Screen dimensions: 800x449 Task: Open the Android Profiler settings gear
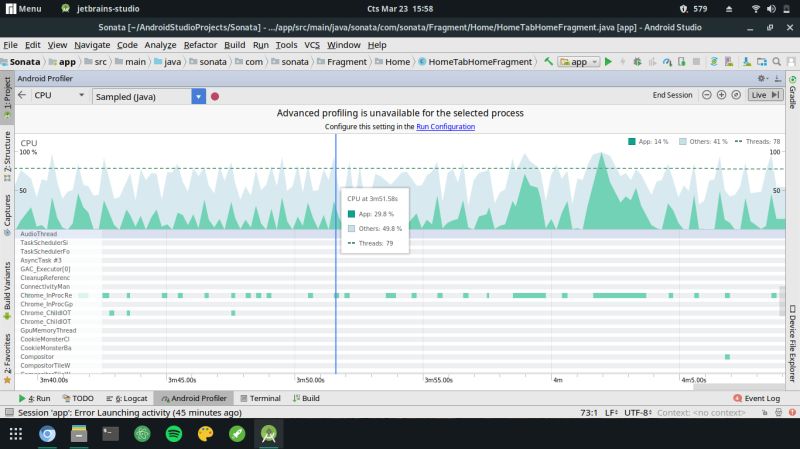tap(762, 79)
